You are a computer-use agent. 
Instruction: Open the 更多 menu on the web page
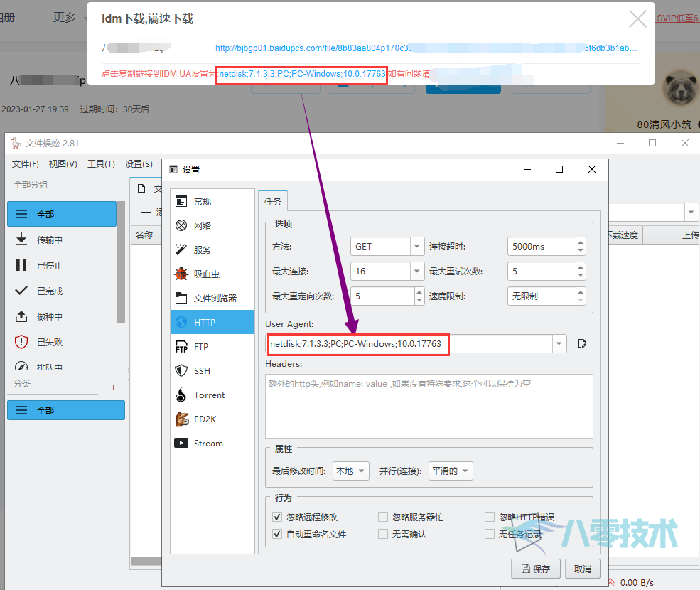[x=69, y=18]
